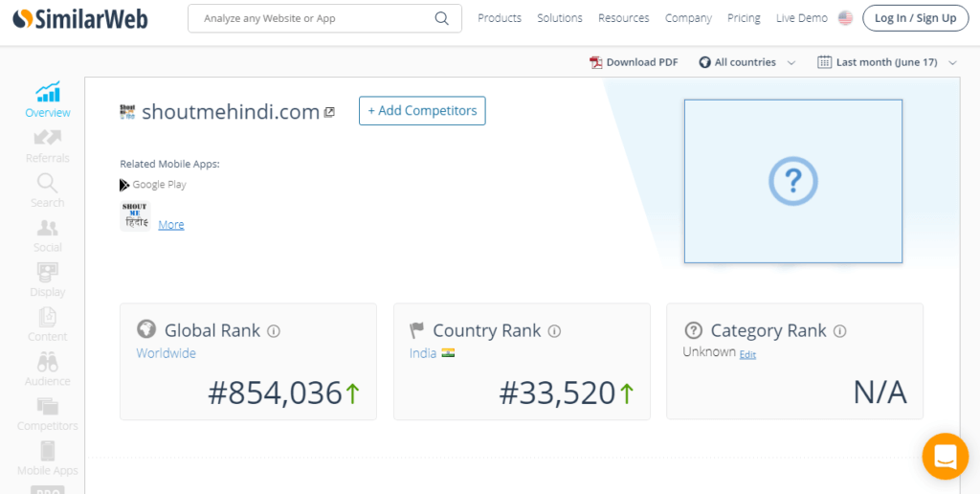Open the Display sidebar section
Viewport: 980px width, 494px height.
click(x=48, y=281)
